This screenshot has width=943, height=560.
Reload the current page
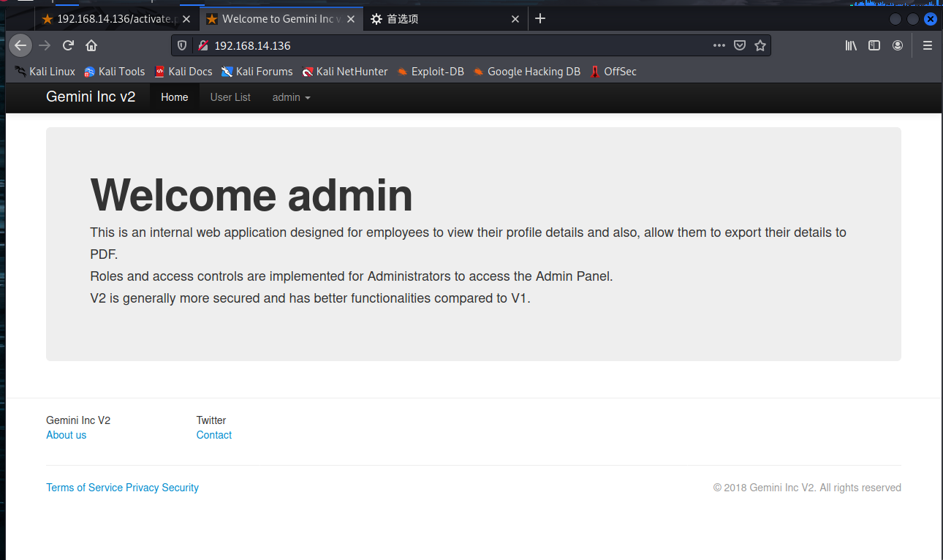(68, 45)
